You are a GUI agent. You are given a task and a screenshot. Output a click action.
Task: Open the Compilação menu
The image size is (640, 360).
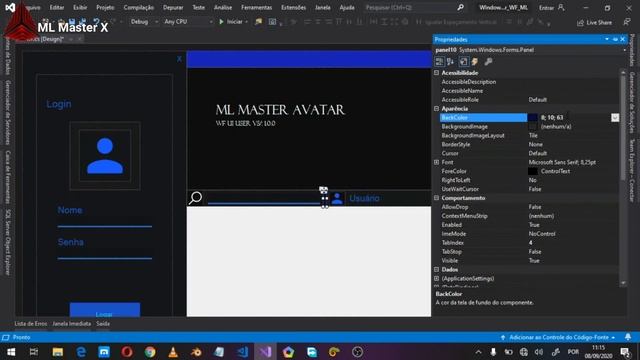click(x=139, y=7)
